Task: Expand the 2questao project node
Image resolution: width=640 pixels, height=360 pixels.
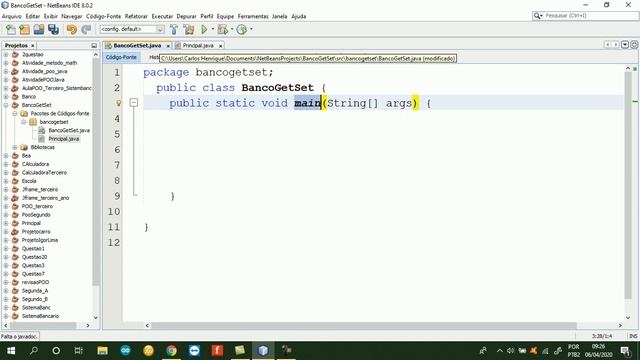Action: click(6, 54)
